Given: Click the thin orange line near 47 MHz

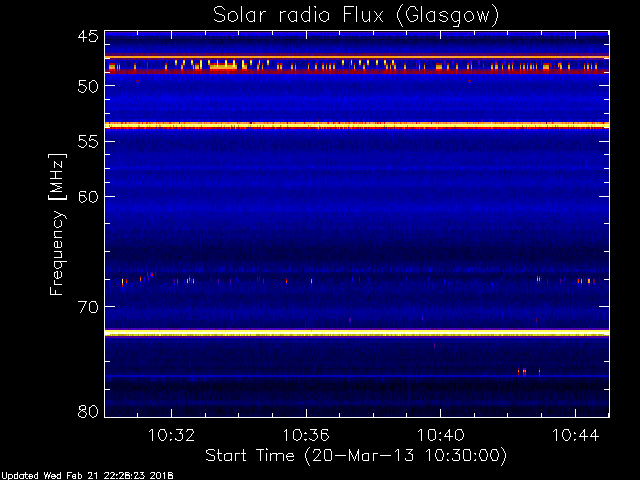Looking at the screenshot, I should (357, 57).
